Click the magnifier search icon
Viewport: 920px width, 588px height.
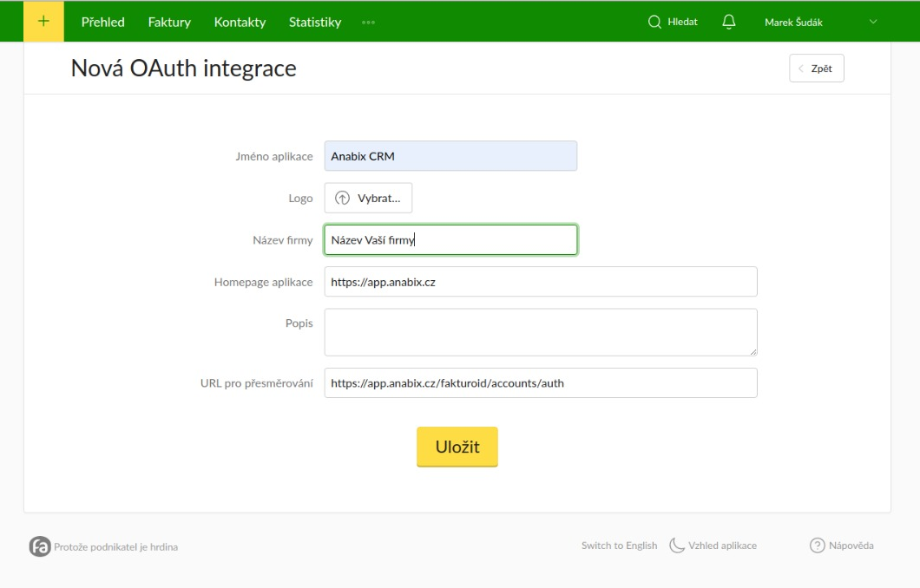point(654,23)
